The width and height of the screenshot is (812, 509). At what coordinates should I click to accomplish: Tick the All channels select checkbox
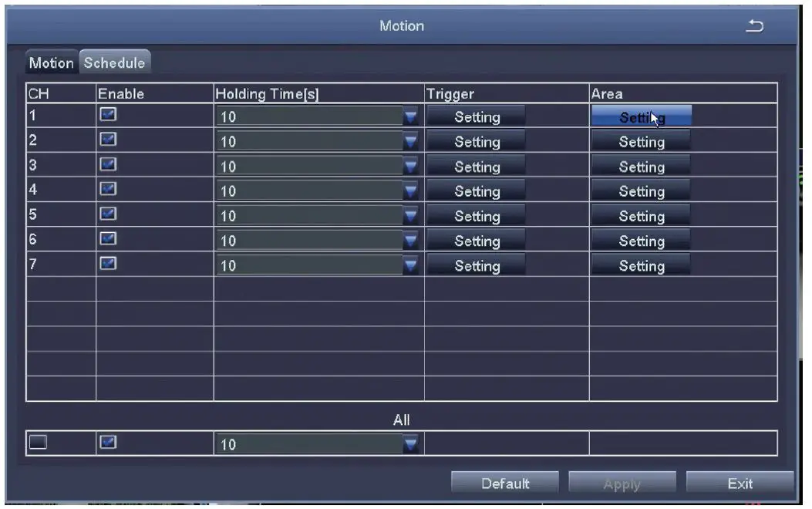38,442
